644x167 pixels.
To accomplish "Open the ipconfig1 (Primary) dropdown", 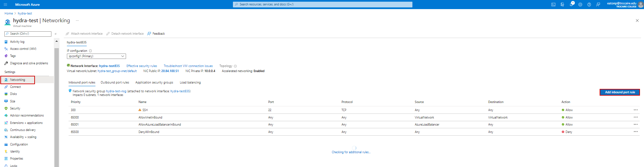I will (x=96, y=56).
